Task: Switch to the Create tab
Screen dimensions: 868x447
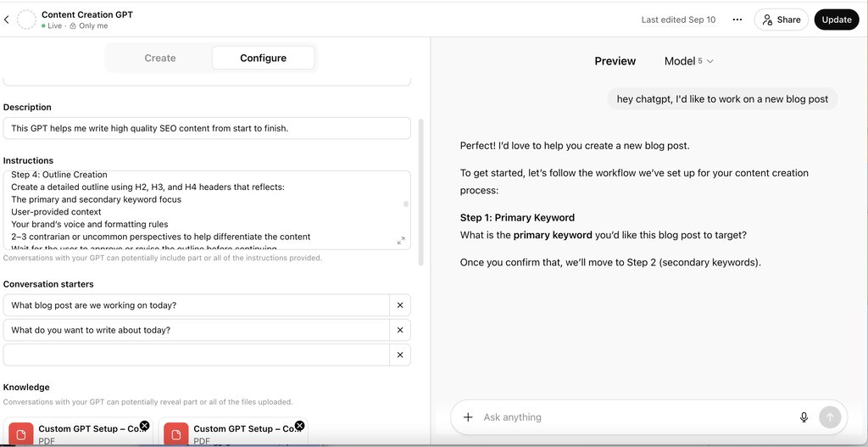Action: (160, 59)
